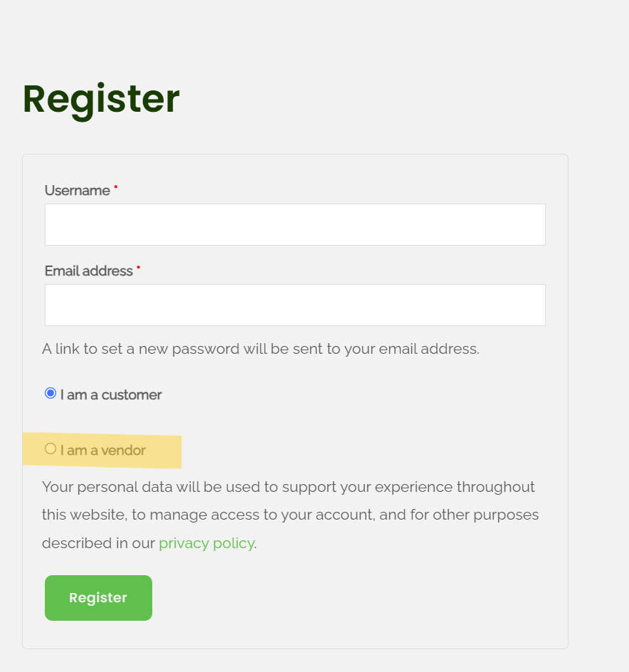This screenshot has width=629, height=672.
Task: Click the 'I am a customer' text label
Action: click(x=110, y=394)
